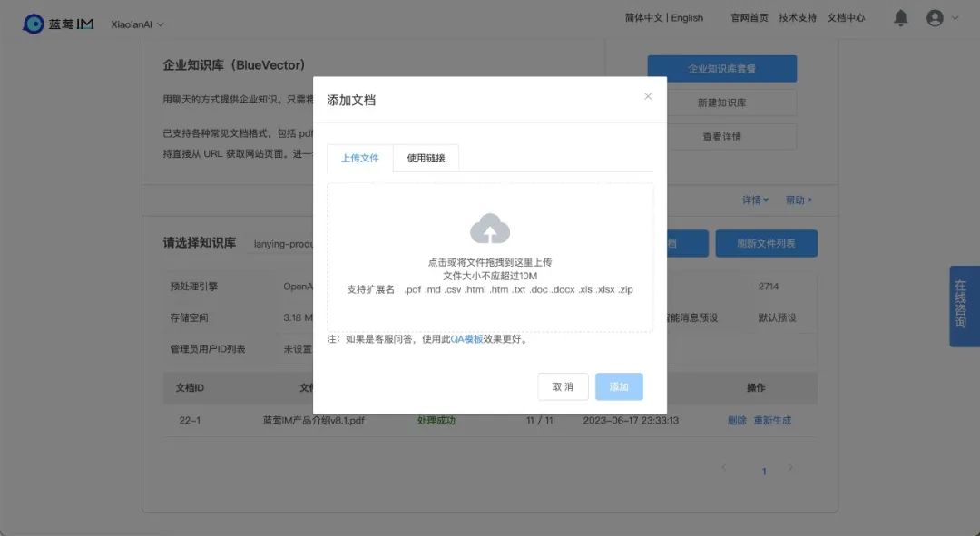This screenshot has height=536, width=980.
Task: Click 预处理引擎 label
Action: pyautogui.click(x=194, y=287)
